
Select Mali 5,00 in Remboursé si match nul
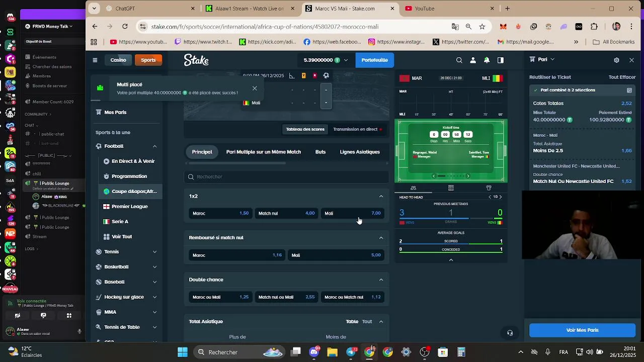(336, 255)
